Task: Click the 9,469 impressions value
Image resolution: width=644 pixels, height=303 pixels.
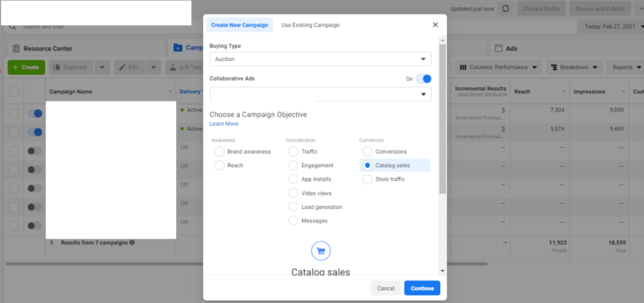Action: click(x=616, y=128)
